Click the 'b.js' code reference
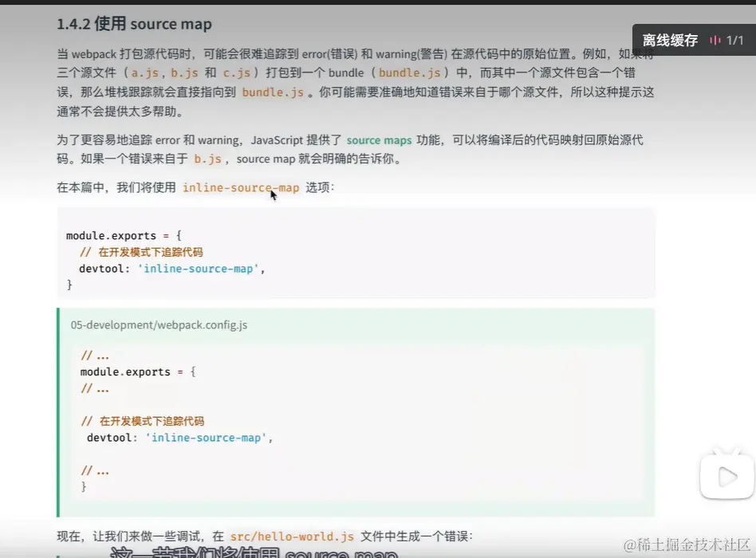 206,159
